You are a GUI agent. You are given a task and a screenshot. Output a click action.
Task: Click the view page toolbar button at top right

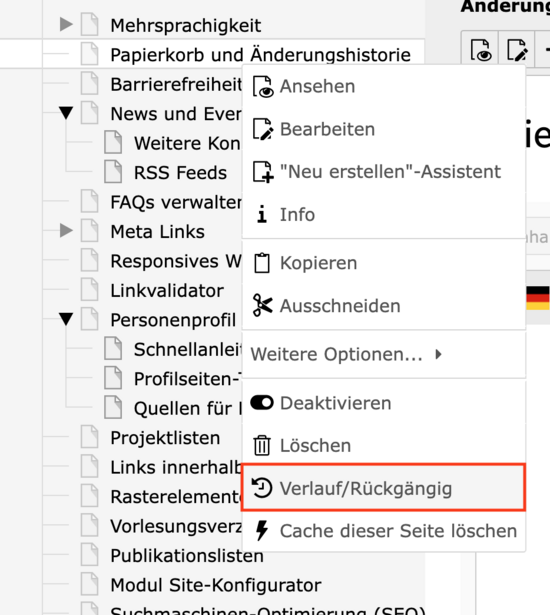(x=480, y=50)
